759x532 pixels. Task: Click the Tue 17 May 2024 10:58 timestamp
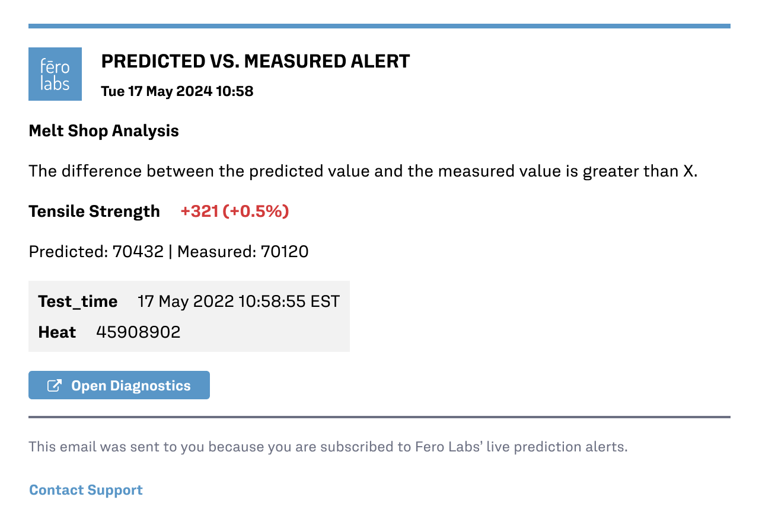tap(177, 91)
